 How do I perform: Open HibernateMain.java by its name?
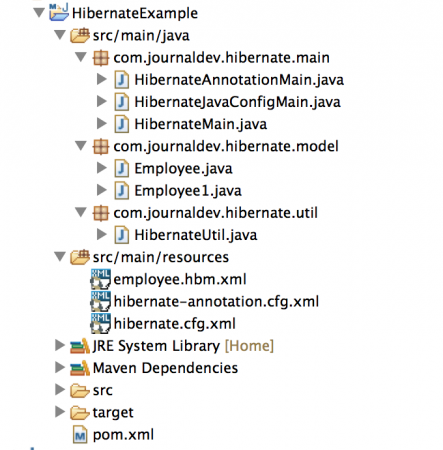[201, 124]
